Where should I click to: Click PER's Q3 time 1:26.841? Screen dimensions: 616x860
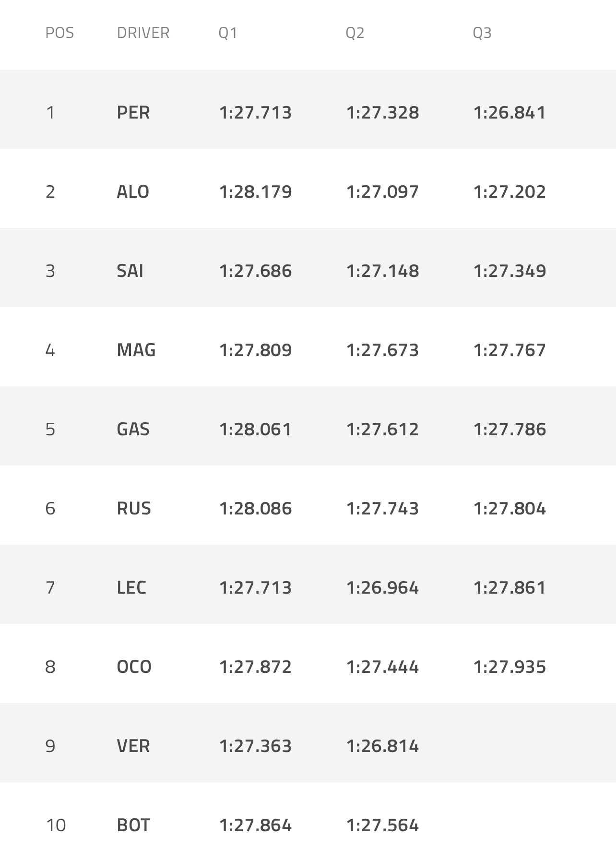pyautogui.click(x=509, y=113)
